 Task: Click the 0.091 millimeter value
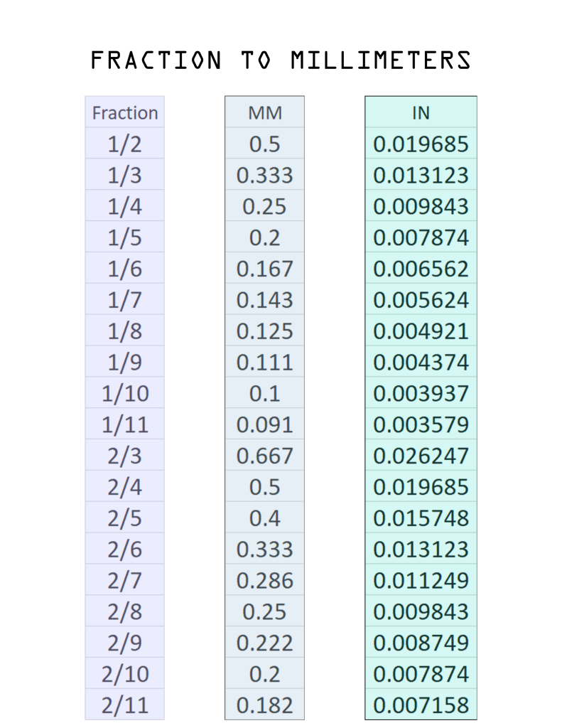click(264, 424)
